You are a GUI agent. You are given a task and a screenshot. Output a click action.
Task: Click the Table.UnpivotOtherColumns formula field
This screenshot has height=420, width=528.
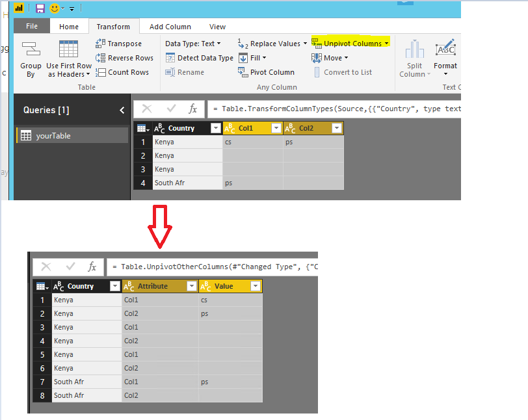coord(213,267)
